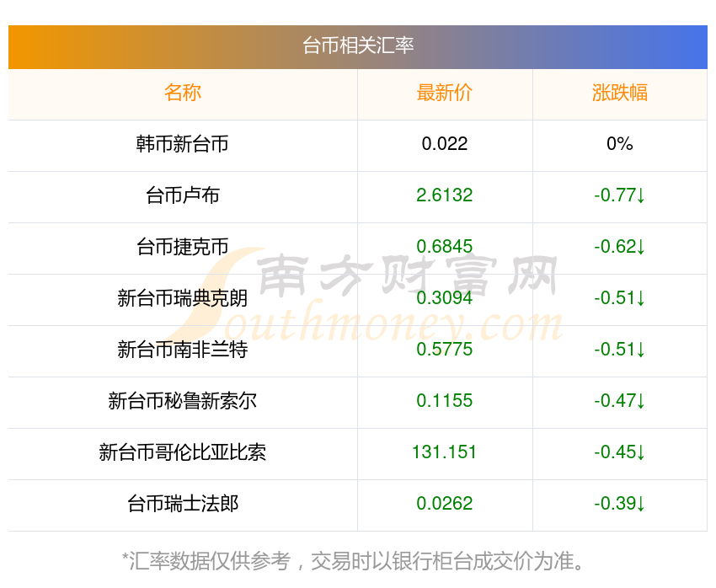Select the 新台币秘鲁新索尔 row name
Image resolution: width=716 pixels, height=588 pixels.
click(x=183, y=401)
